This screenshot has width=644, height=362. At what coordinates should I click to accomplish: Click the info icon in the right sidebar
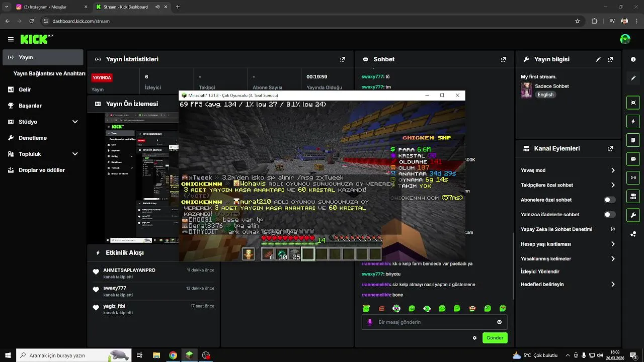point(633,59)
